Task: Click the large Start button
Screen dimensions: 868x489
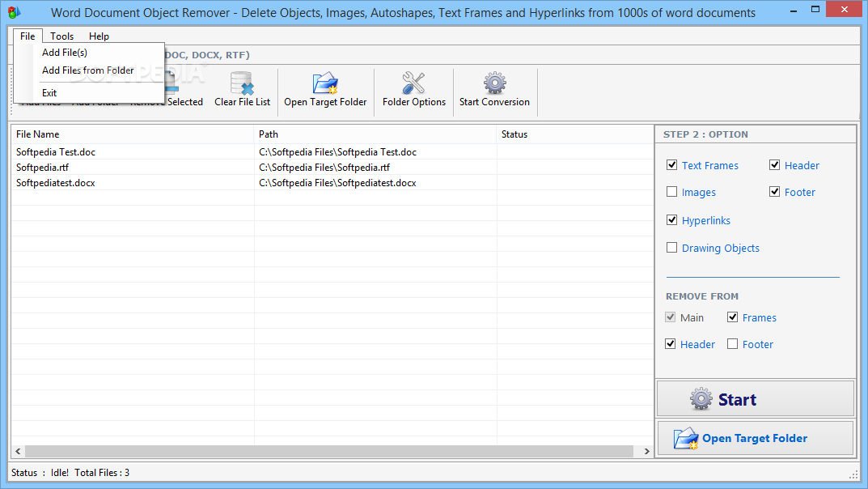Action: click(x=756, y=399)
